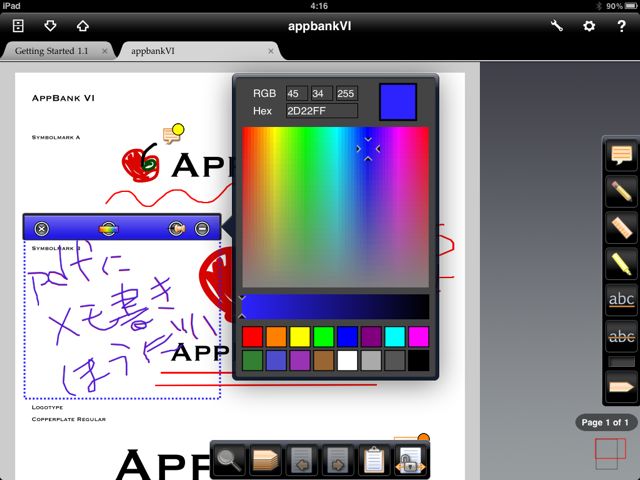Screen dimensions: 640x480
Task: Open the wrench tools icon
Action: click(x=557, y=26)
